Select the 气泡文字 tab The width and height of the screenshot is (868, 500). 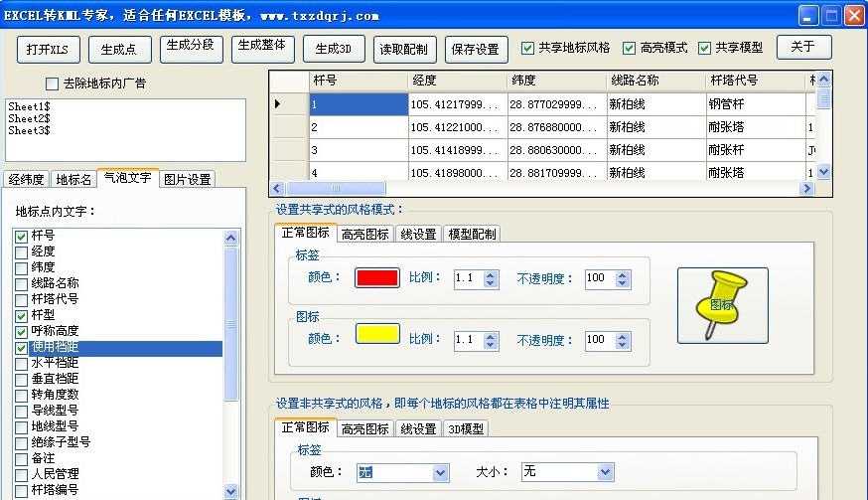tap(128, 178)
